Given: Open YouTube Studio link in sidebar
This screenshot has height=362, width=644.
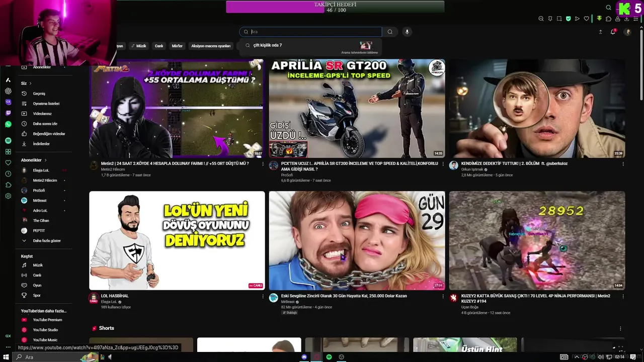Looking at the screenshot, I should [46, 330].
